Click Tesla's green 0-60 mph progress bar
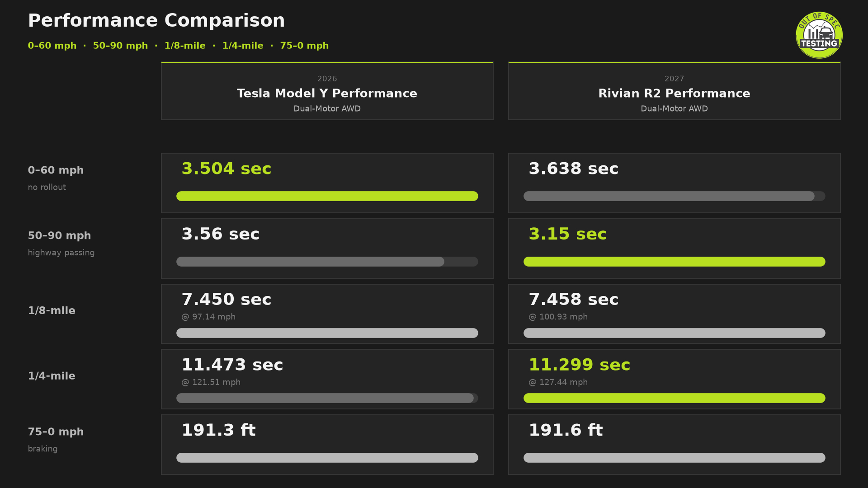868x488 pixels. point(327,196)
